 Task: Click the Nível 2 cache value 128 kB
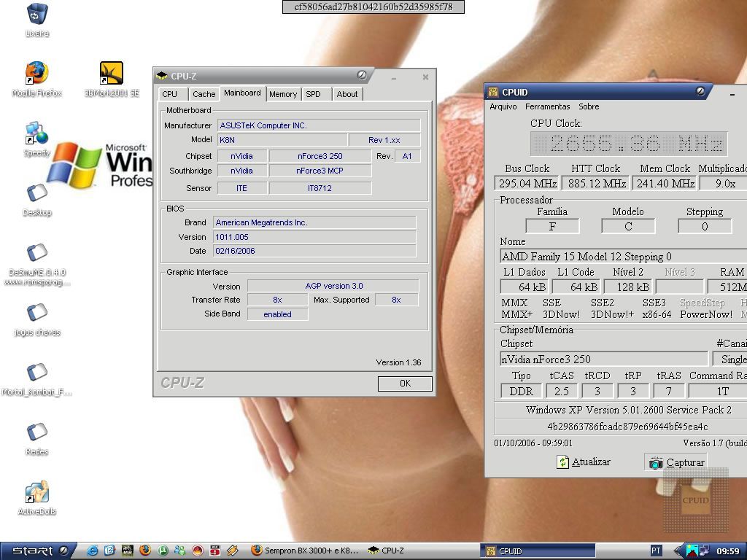click(x=628, y=287)
